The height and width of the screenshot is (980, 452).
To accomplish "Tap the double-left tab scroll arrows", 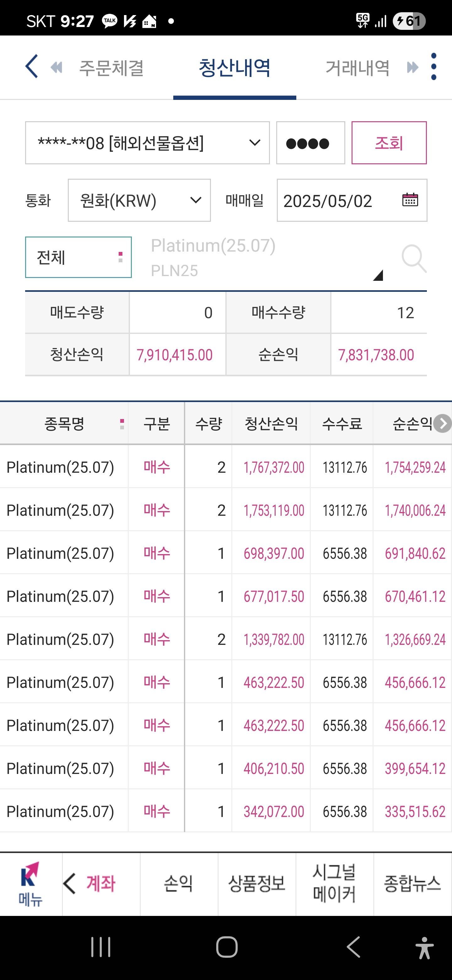I will pos(56,68).
